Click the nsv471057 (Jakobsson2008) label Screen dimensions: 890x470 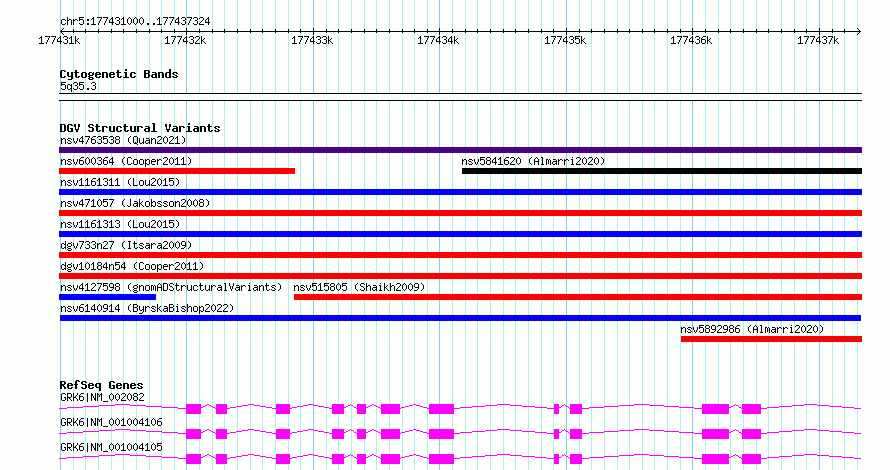click(x=135, y=203)
